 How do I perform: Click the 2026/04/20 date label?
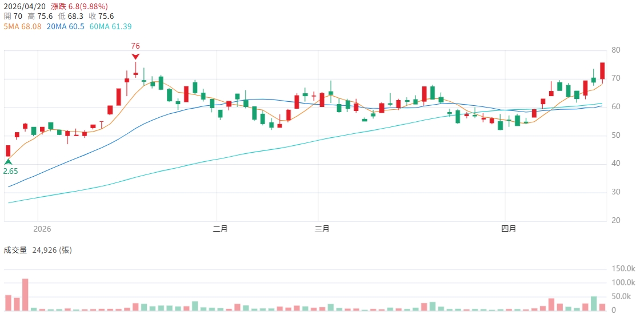point(25,6)
